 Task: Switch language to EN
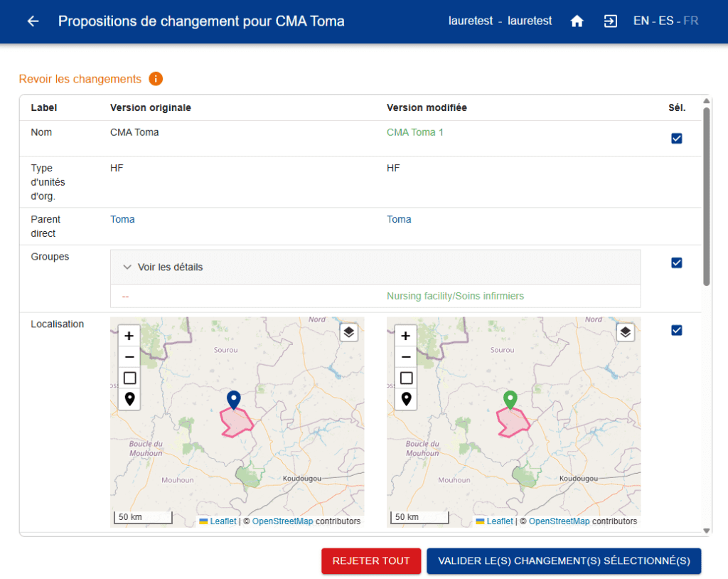click(x=641, y=21)
